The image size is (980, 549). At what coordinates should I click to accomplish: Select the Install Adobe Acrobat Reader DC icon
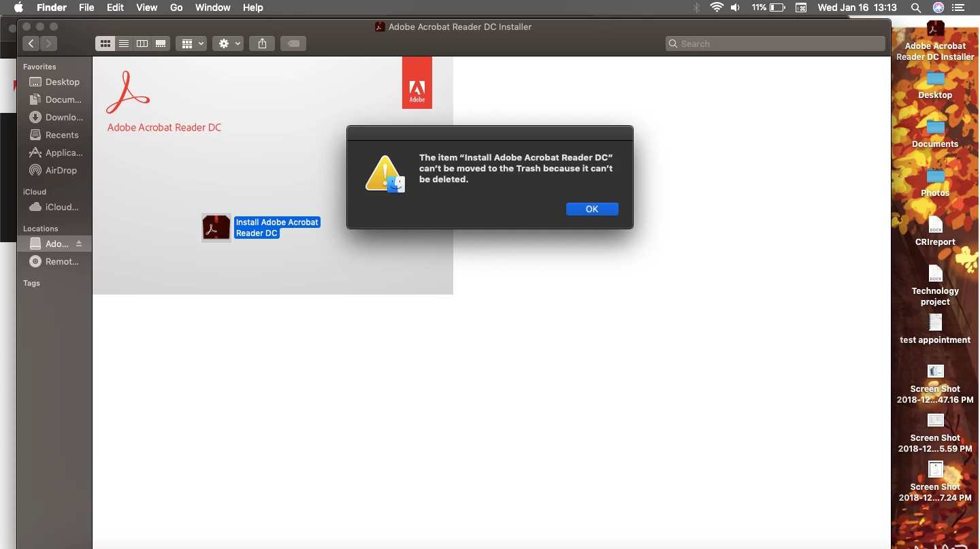tap(216, 228)
